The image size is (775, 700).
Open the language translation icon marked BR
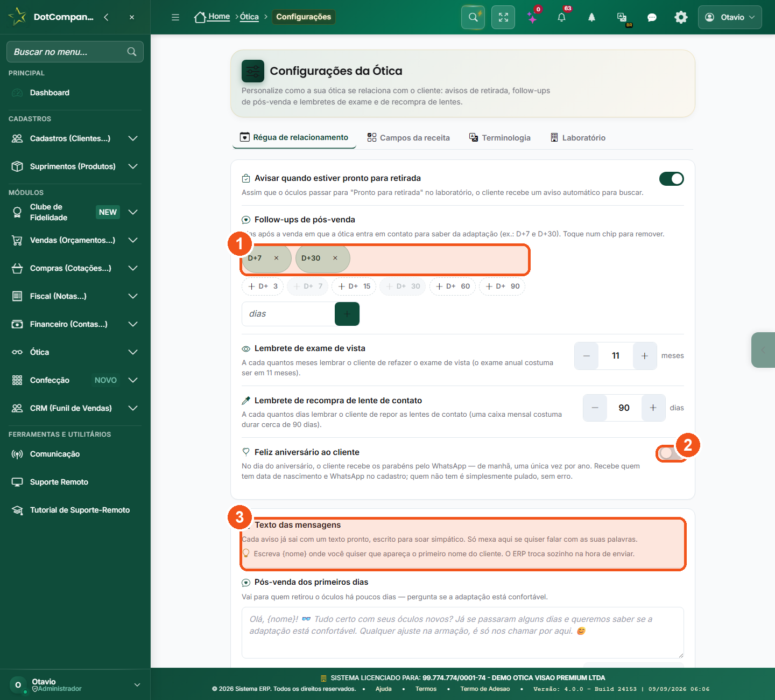tap(622, 18)
